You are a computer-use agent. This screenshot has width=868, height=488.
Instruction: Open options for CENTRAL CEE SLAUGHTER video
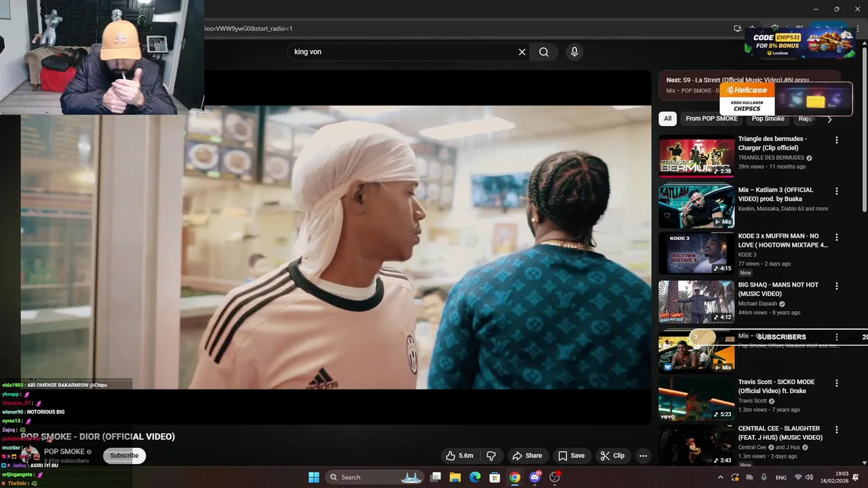(836, 430)
